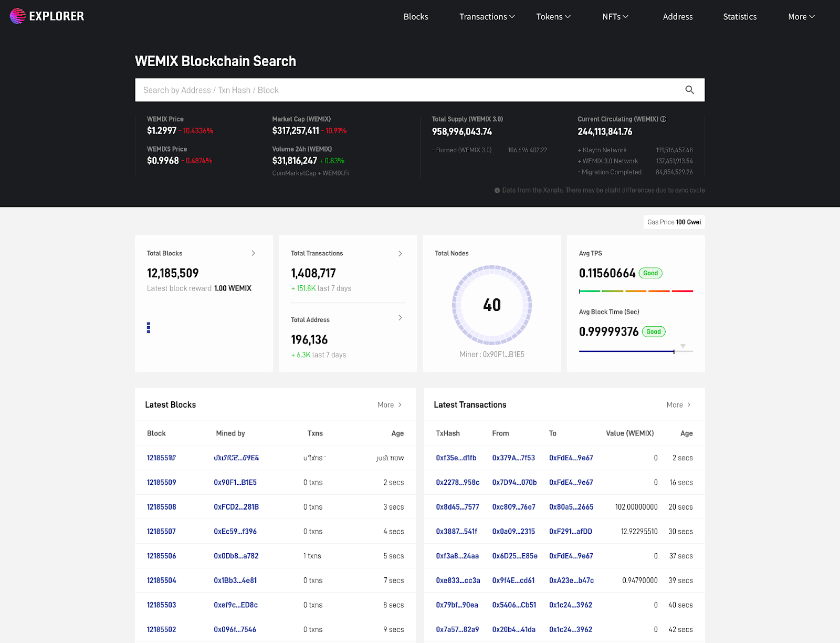
Task: Click the Good badge beside Avg TPS
Action: click(650, 273)
